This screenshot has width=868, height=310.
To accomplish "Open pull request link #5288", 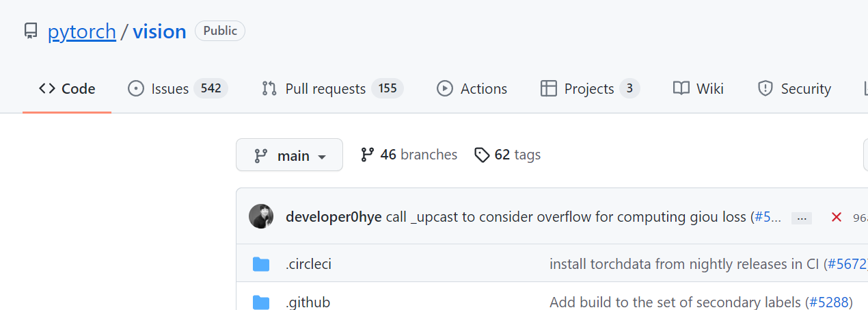I will (828, 302).
